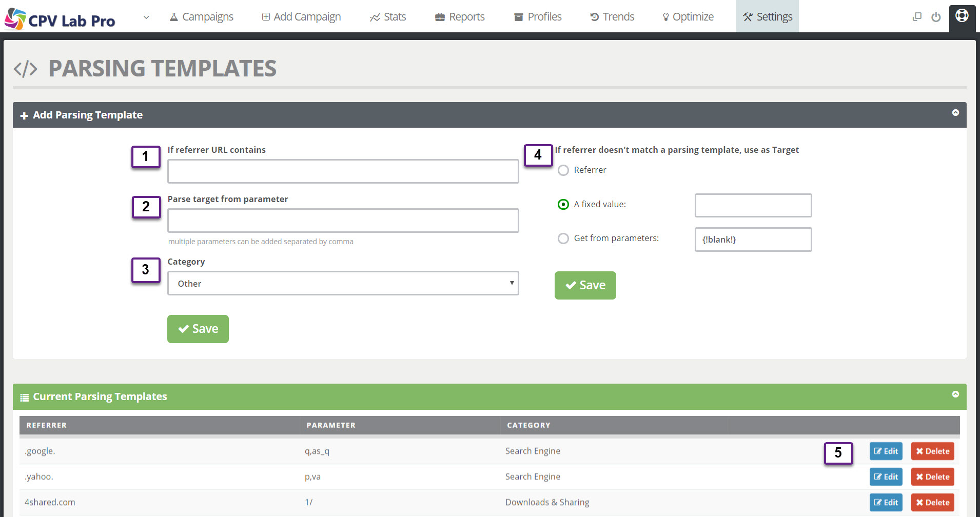Open the user avatar menu
Viewport: 980px width, 517px height.
point(962,17)
